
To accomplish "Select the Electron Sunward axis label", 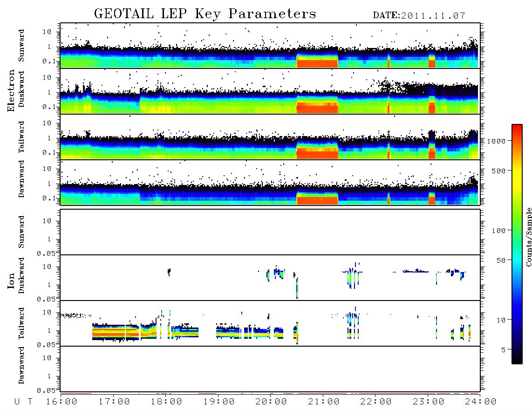I will tap(21, 46).
